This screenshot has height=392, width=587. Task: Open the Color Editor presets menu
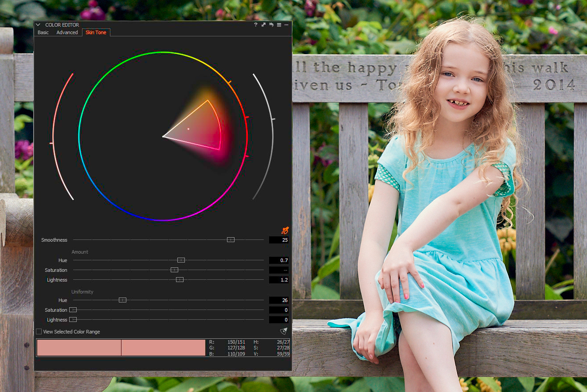click(279, 25)
